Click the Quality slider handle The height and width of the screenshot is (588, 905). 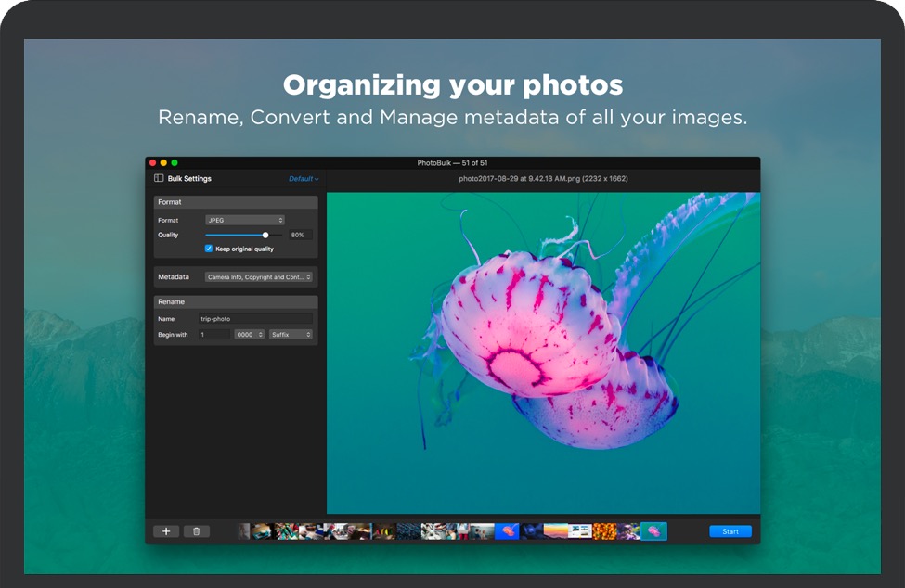pyautogui.click(x=265, y=235)
